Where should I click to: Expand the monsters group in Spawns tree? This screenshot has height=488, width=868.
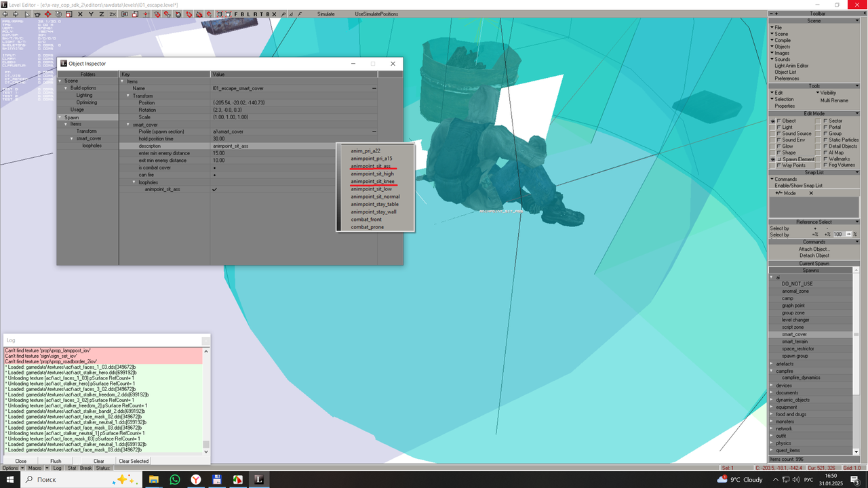pyautogui.click(x=772, y=422)
